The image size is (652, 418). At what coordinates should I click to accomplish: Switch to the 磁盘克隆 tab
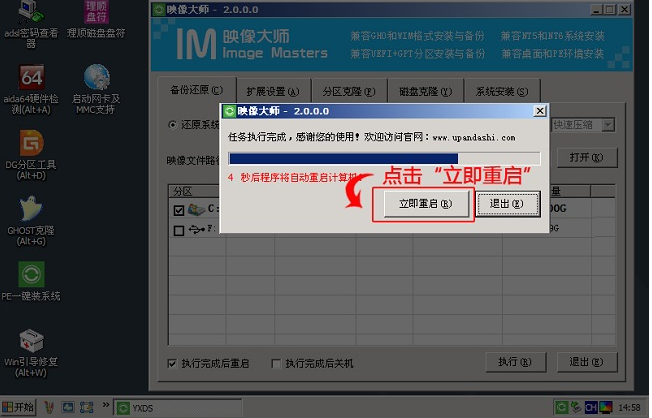point(425,91)
